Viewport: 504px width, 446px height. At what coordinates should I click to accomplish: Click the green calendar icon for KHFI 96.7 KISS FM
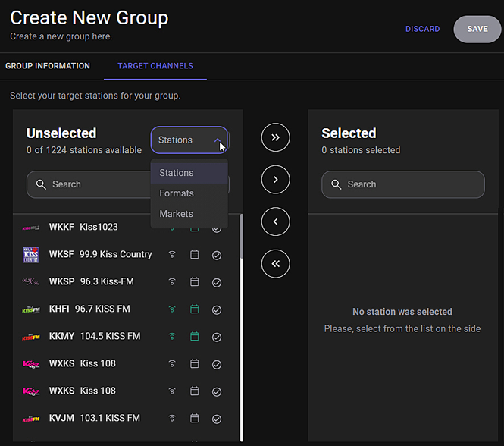point(195,309)
